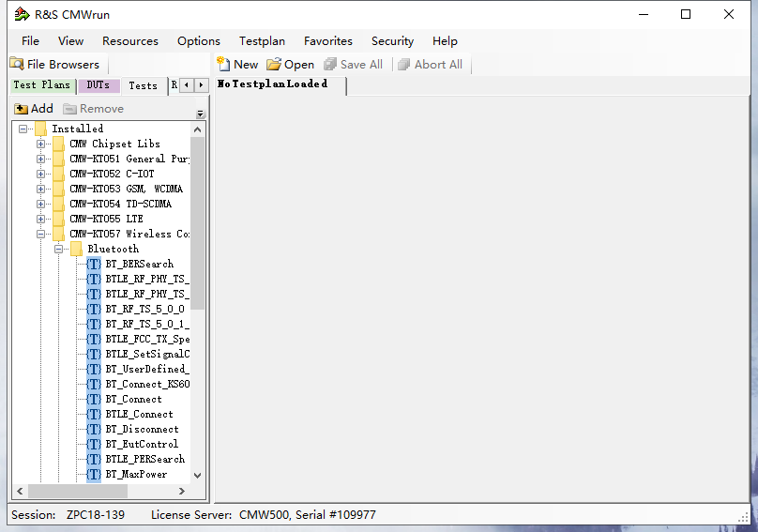Click the Session ZPC18-139 status text
Screen dimensions: 758x532
tap(68, 515)
